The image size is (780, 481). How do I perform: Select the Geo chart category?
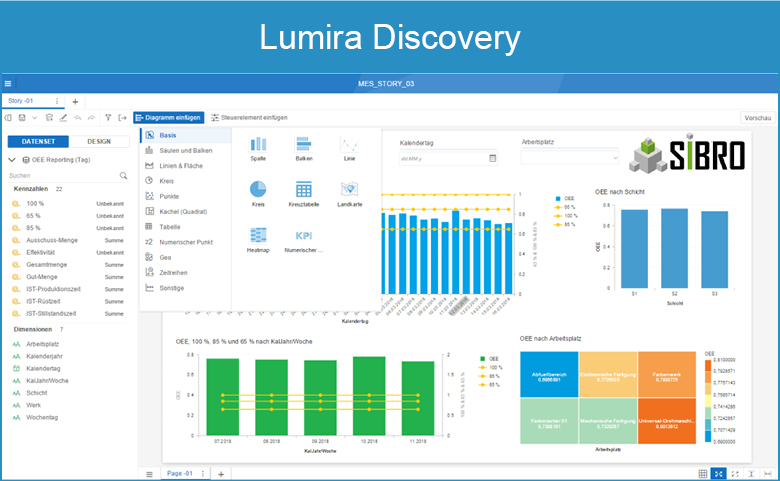[186, 258]
